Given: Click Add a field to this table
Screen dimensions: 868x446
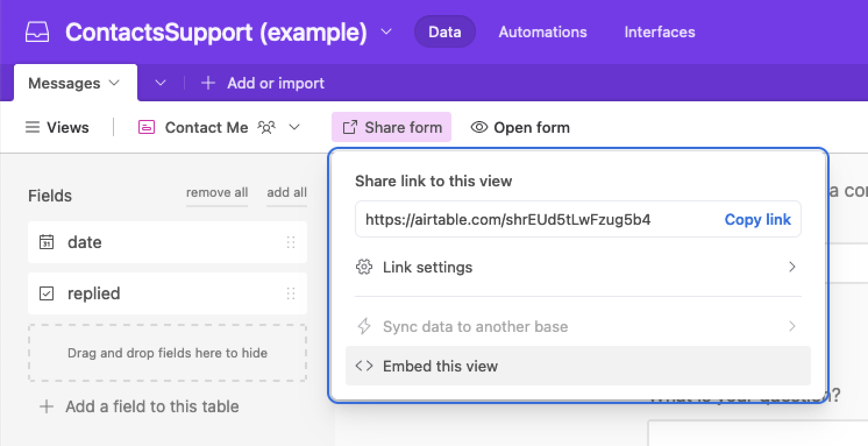Looking at the screenshot, I should point(140,406).
